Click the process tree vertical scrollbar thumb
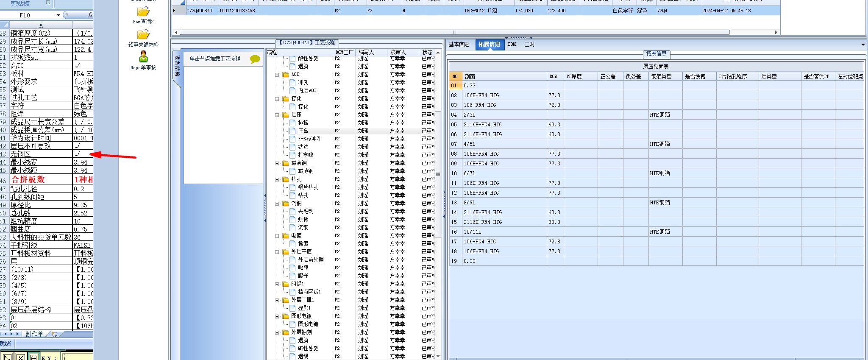This screenshot has height=360, width=868. pyautogui.click(x=438, y=174)
